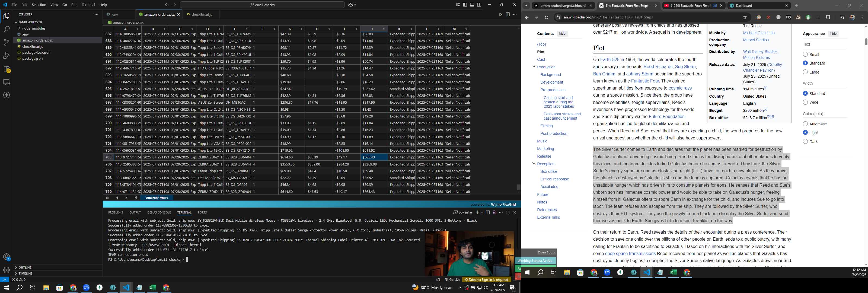Image resolution: width=868 pixels, height=293 pixels.
Task: Click the Run play button above the editor
Action: point(500,14)
